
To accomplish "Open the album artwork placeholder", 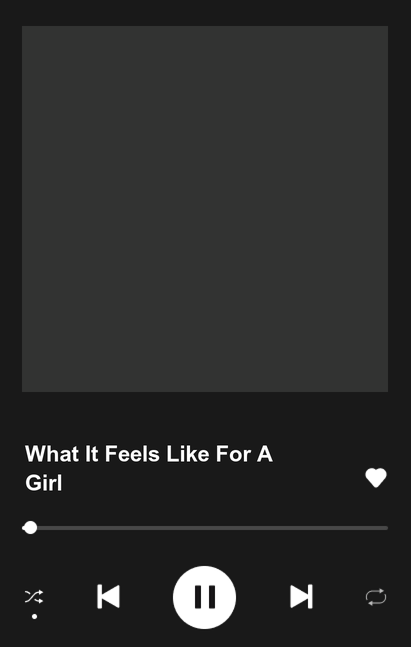I will point(205,209).
